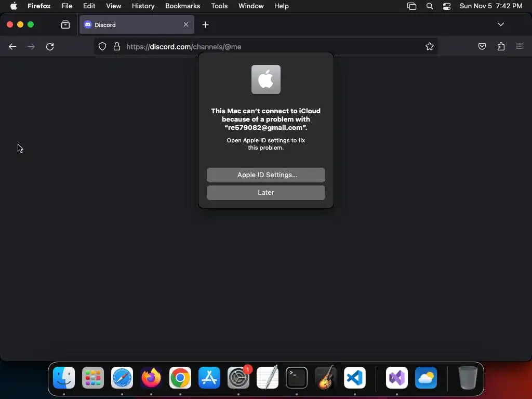Open Stage Manager menu bar icon
Image resolution: width=532 pixels, height=399 pixels.
tap(411, 6)
